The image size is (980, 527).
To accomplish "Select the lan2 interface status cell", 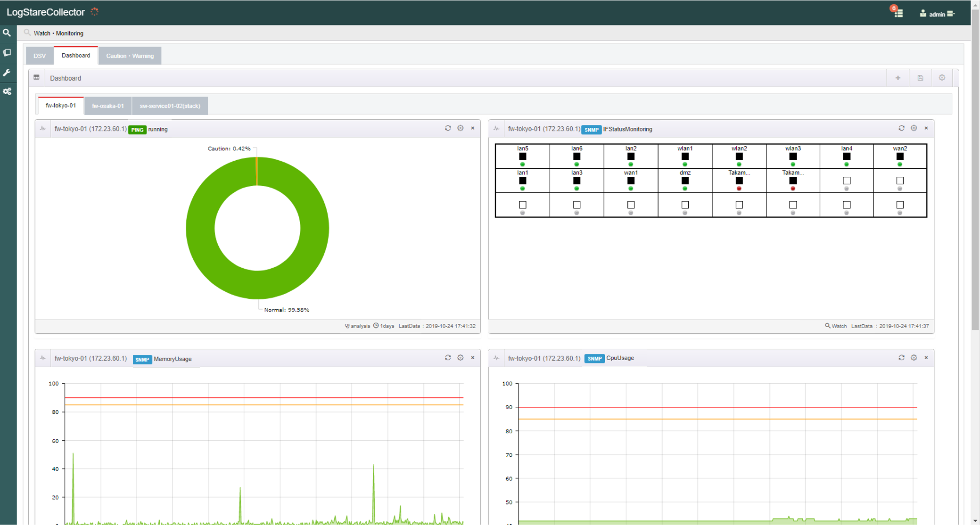I will point(631,156).
